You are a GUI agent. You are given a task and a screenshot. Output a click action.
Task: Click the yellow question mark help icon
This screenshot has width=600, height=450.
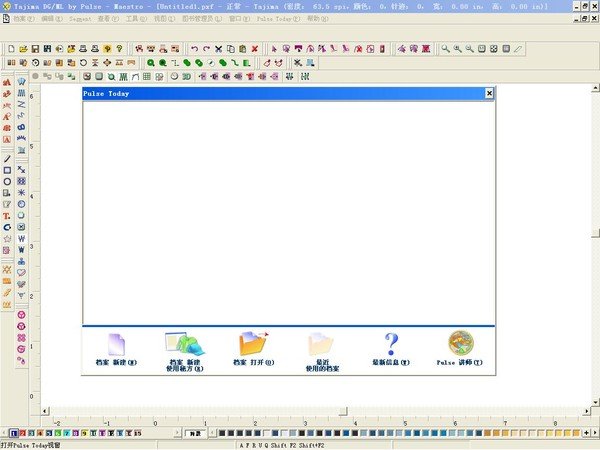click(x=119, y=49)
